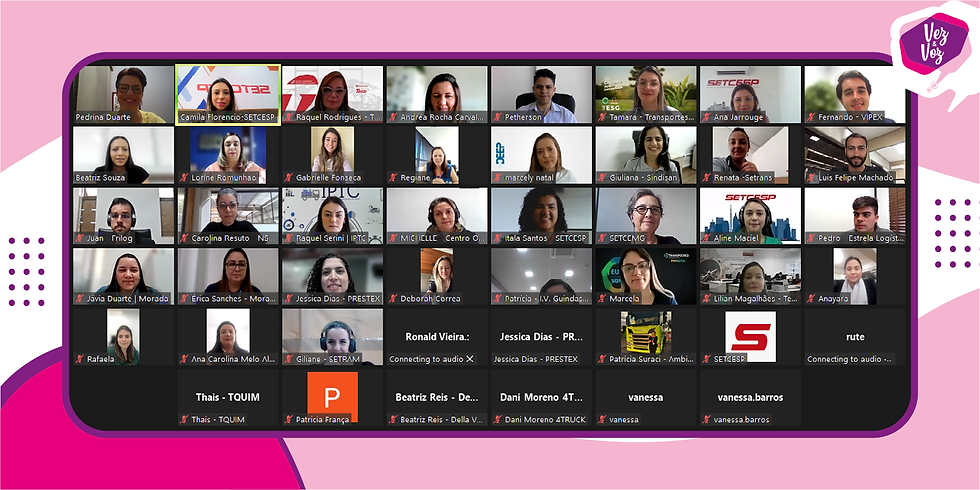This screenshot has width=980, height=490.
Task: Click muted mic icon next to Thais - TQUIM label
Action: point(184,419)
